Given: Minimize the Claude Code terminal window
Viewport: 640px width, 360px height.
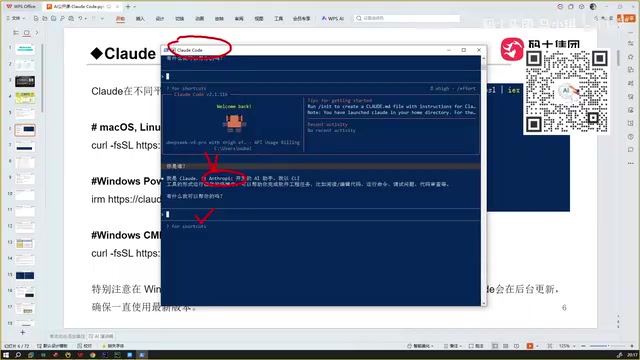Looking at the screenshot, I should (x=449, y=50).
